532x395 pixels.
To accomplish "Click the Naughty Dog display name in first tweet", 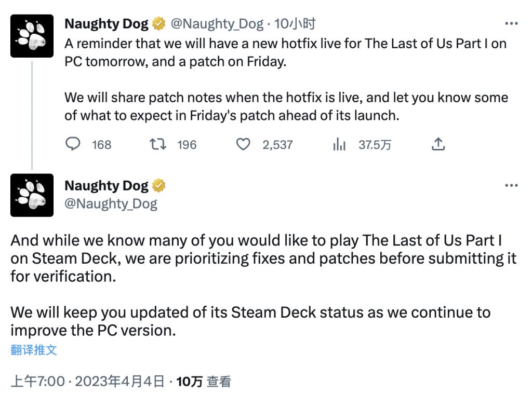I will [107, 24].
